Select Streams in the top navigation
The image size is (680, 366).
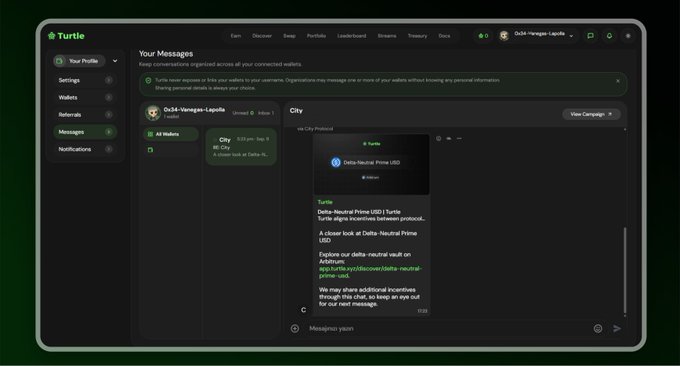point(387,36)
